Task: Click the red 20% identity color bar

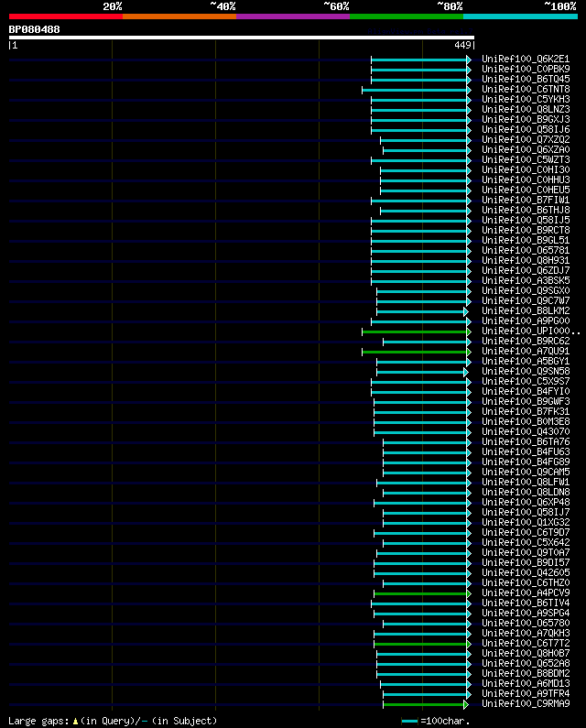Action: click(x=66, y=16)
